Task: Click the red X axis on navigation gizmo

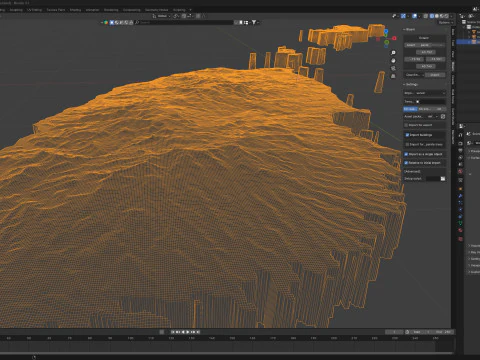Action: [394, 38]
